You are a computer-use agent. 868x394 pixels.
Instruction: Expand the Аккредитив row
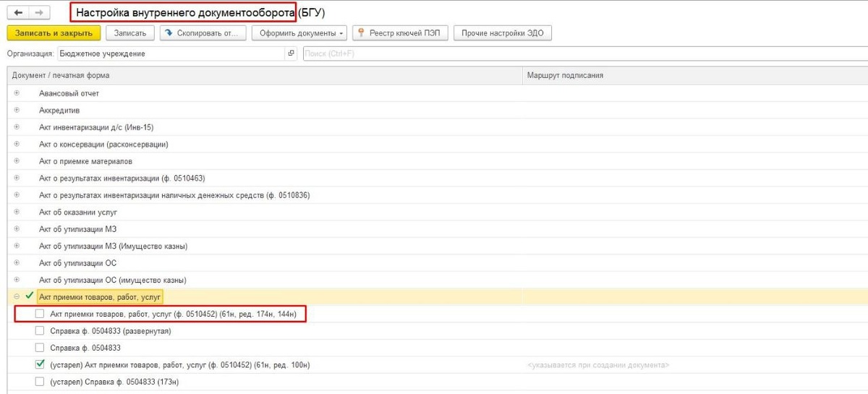click(x=17, y=110)
